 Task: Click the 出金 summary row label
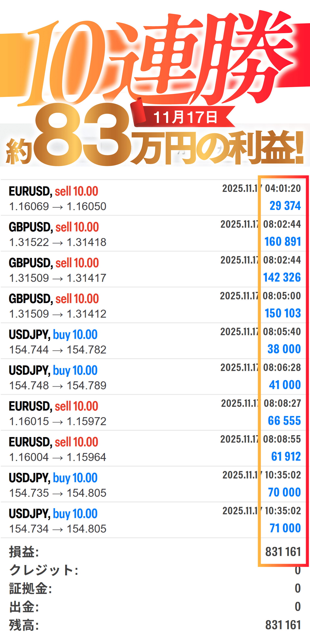point(24,607)
